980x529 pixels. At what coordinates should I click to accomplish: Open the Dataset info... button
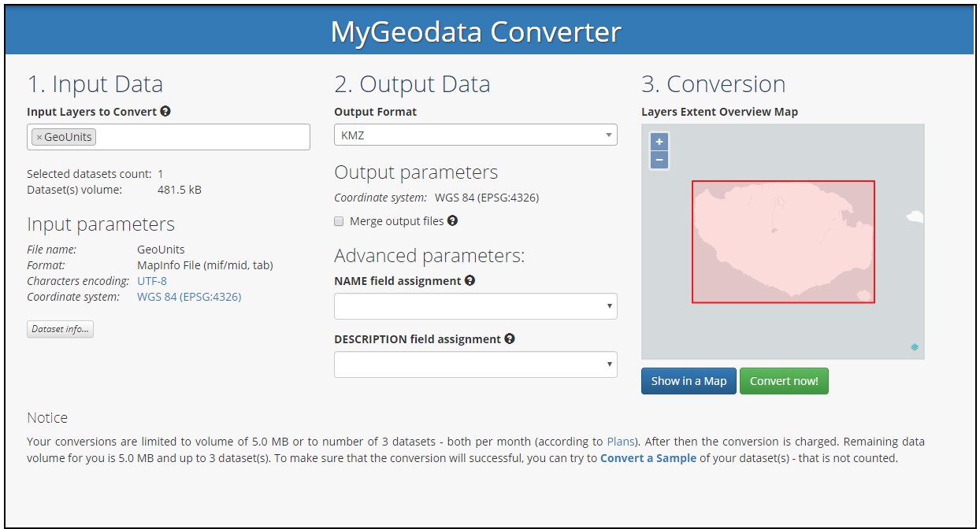coord(60,329)
